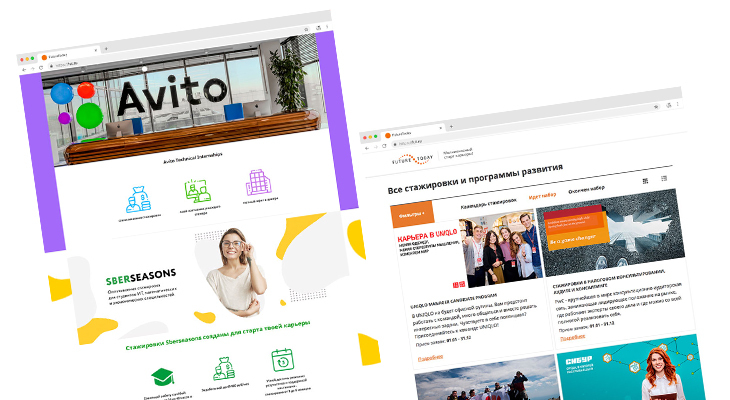This screenshot has height=400, width=730.
Task: Bookmark the page with the star in the Avito window
Action: click(306, 29)
